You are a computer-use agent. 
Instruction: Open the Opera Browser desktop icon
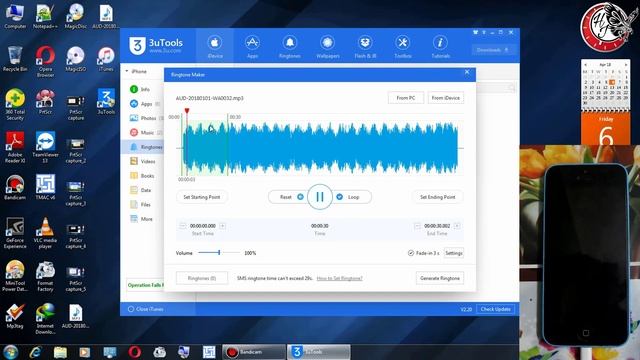click(45, 61)
